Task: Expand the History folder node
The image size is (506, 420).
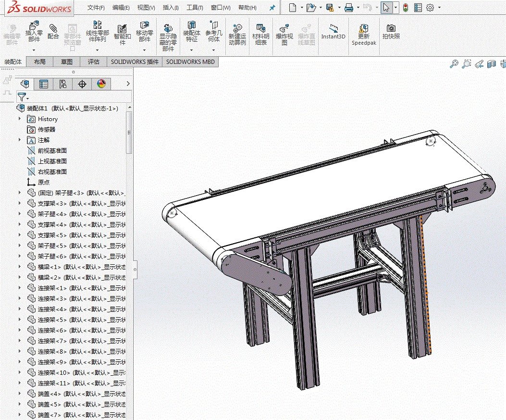Action: 20,119
